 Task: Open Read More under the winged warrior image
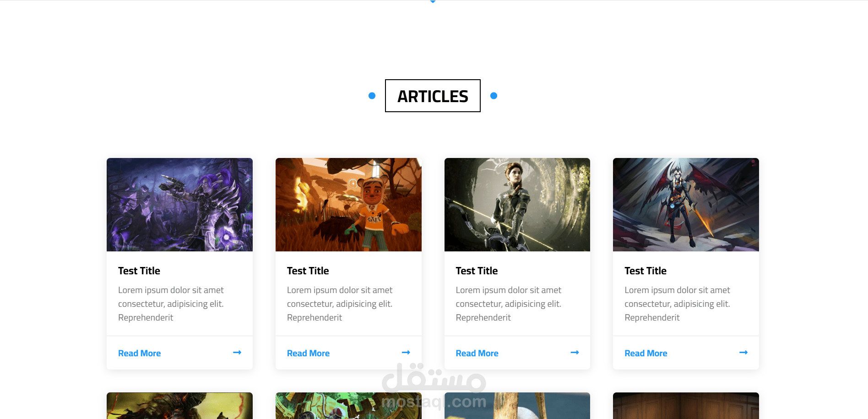pos(646,354)
